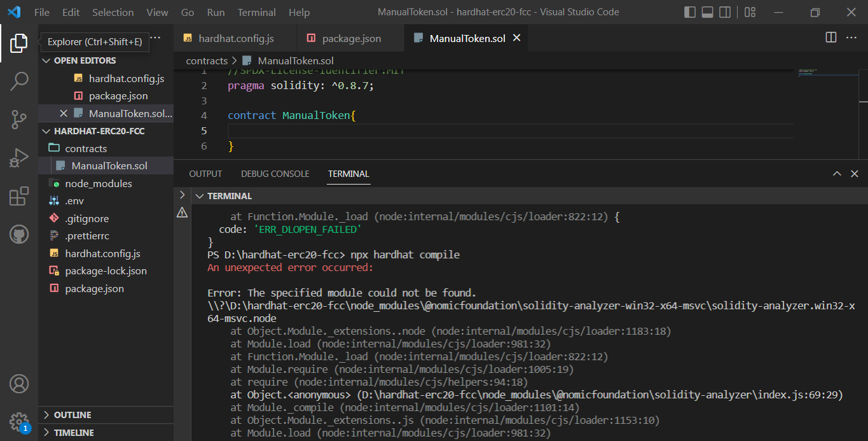This screenshot has height=441, width=868.
Task: Open the Run menu
Action: (x=216, y=12)
